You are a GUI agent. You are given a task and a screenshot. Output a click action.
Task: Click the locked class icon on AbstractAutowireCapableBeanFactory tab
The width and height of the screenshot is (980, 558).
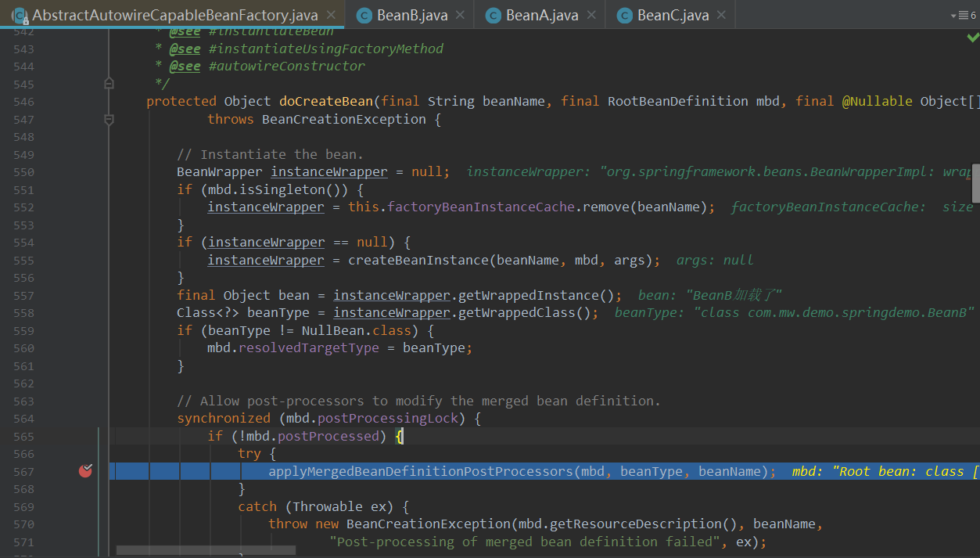coord(19,15)
